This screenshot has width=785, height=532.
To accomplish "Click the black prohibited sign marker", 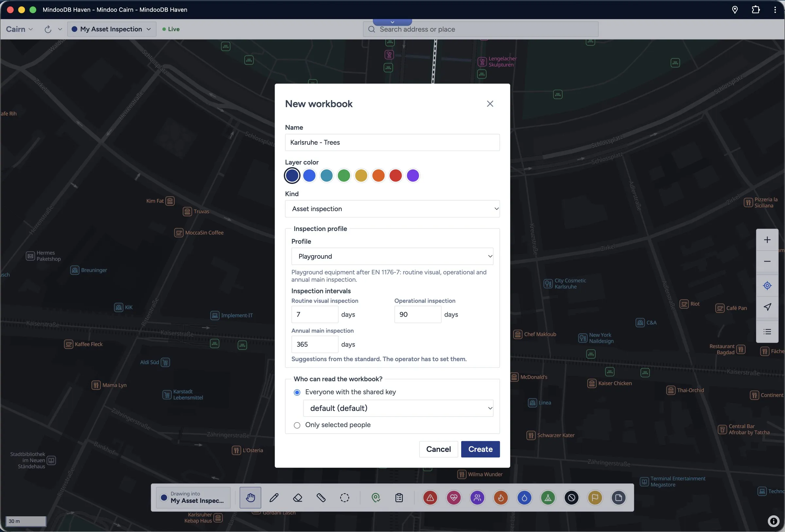I will pyautogui.click(x=571, y=498).
